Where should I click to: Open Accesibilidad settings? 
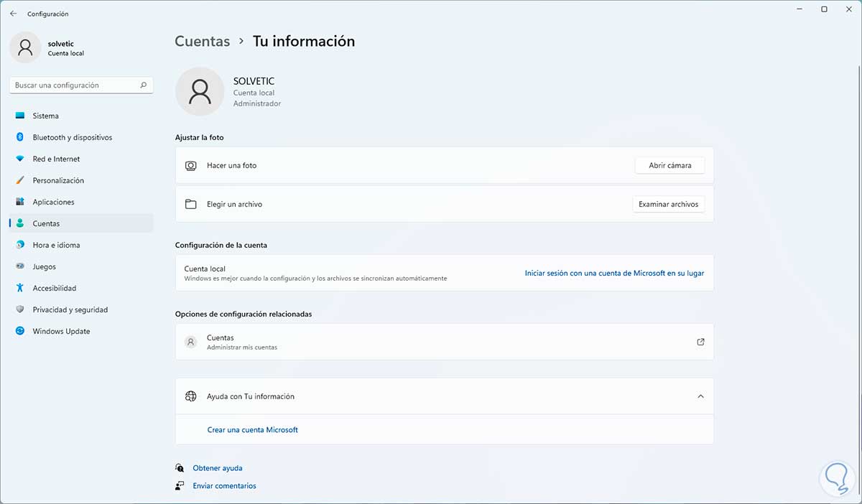(54, 288)
